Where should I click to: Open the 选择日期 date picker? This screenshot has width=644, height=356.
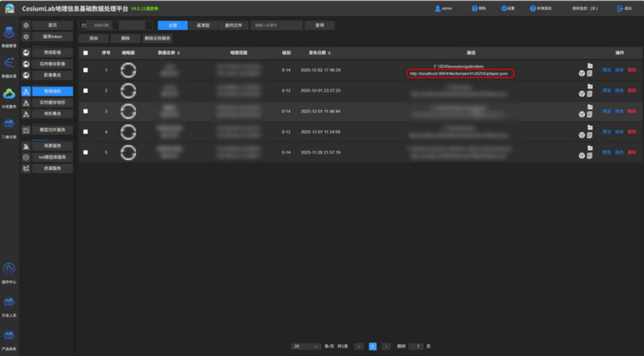[x=116, y=25]
